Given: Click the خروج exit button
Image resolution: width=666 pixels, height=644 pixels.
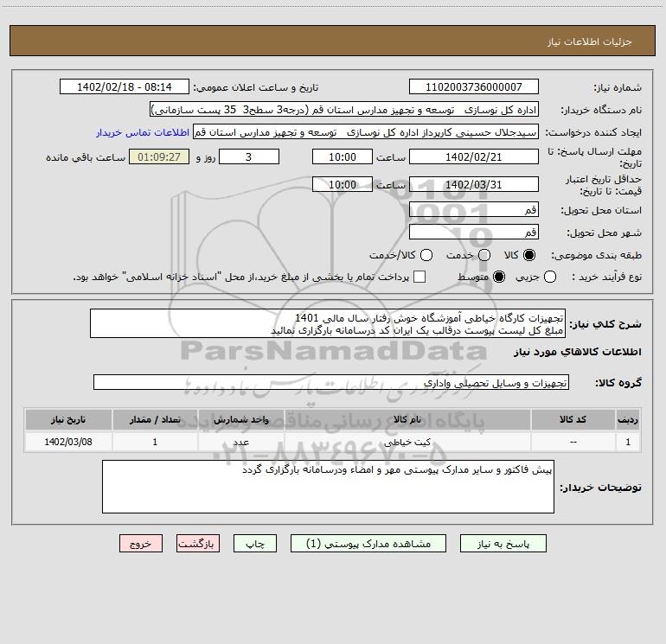Looking at the screenshot, I should (141, 544).
